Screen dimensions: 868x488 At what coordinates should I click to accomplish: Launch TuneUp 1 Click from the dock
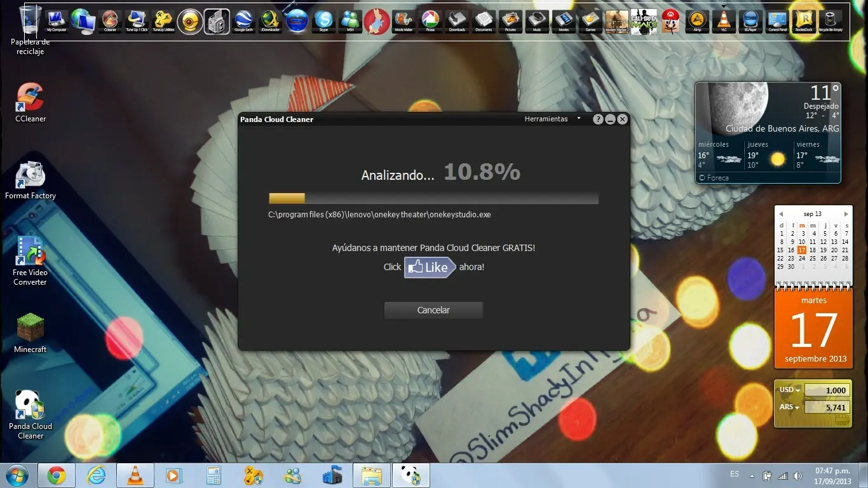137,21
